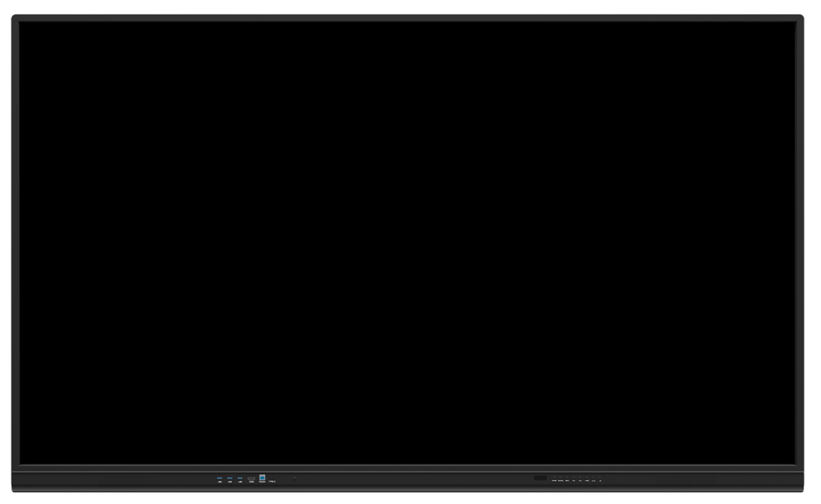
Task: Click the blue Touch USB-B port
Action: point(262,479)
